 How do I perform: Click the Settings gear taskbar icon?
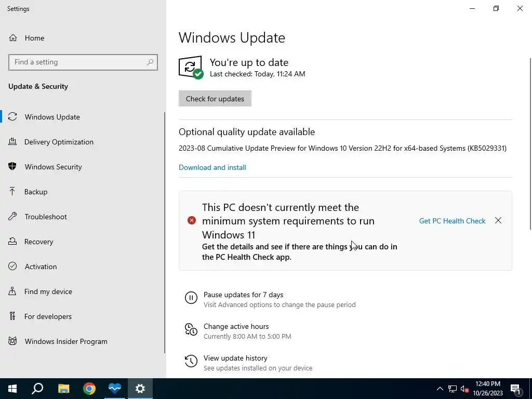pos(140,389)
